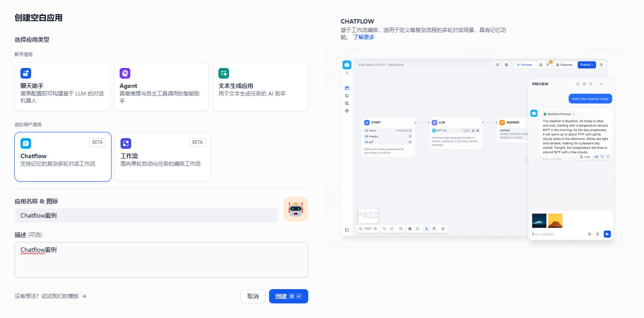Screen dimensions: 644x318
Task: Open the 试试我们的模板 templates link
Action: pyautogui.click(x=50, y=296)
